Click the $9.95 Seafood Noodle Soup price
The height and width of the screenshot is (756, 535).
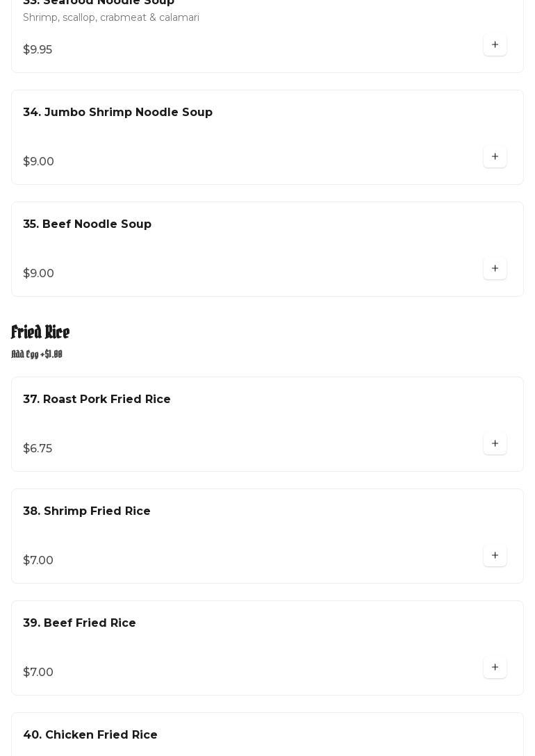(38, 50)
